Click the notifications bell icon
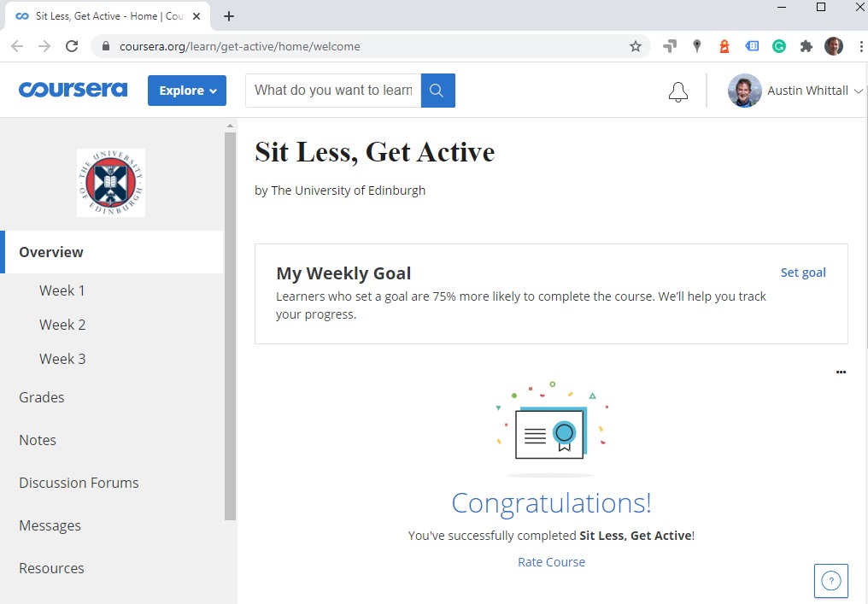The image size is (868, 604). click(677, 91)
